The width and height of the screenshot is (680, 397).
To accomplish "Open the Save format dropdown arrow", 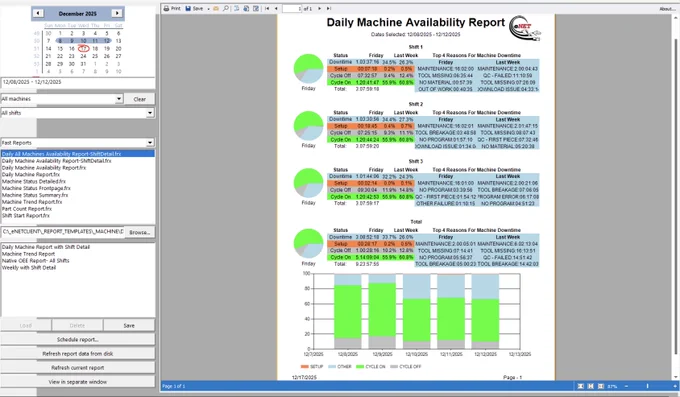I will pyautogui.click(x=208, y=9).
